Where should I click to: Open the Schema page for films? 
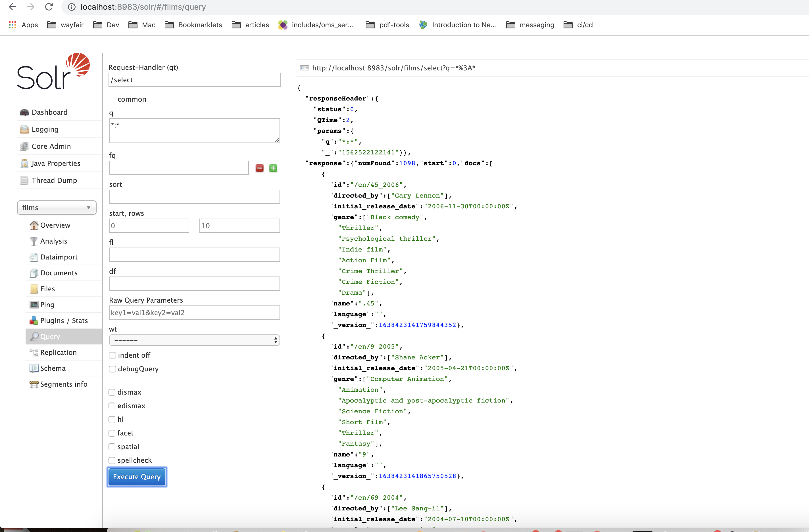[53, 368]
